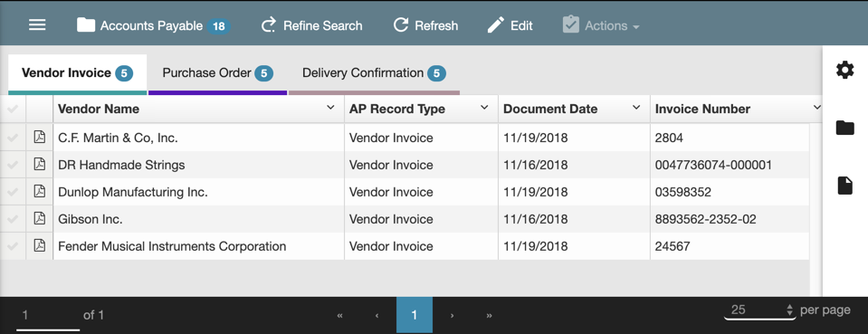
Task: Click the Refresh button
Action: coord(425,25)
